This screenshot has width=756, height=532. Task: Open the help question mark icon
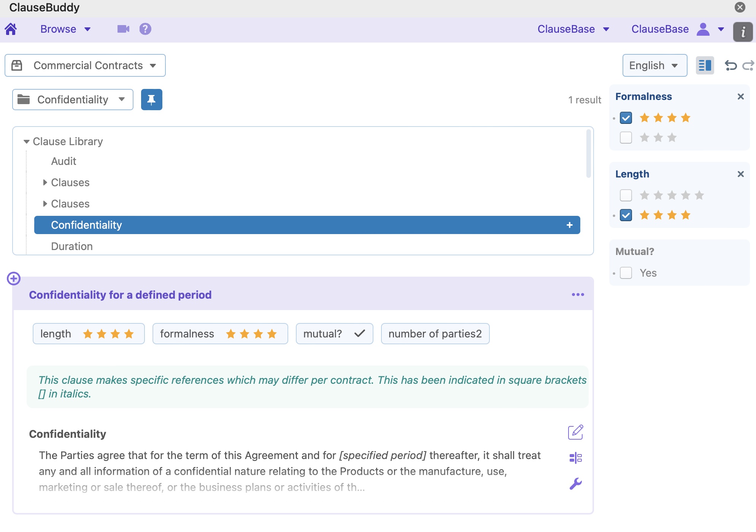click(x=145, y=29)
